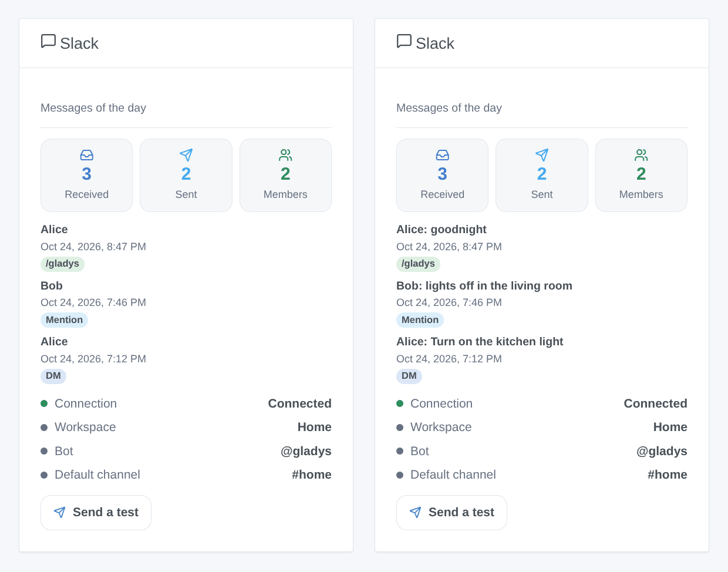Click the inbox icon in the right card
Viewport: 728px width, 572px height.
pos(443,155)
